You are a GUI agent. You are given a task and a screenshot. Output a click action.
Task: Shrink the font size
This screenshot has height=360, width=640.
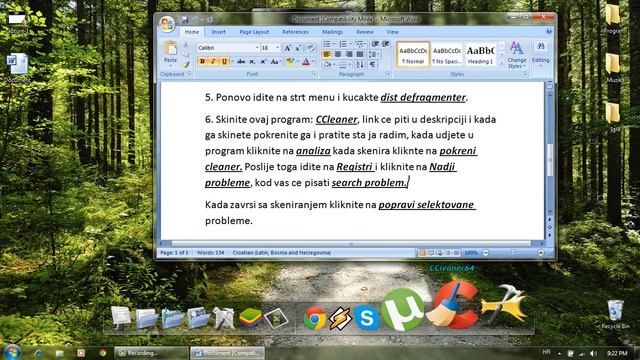[298, 48]
